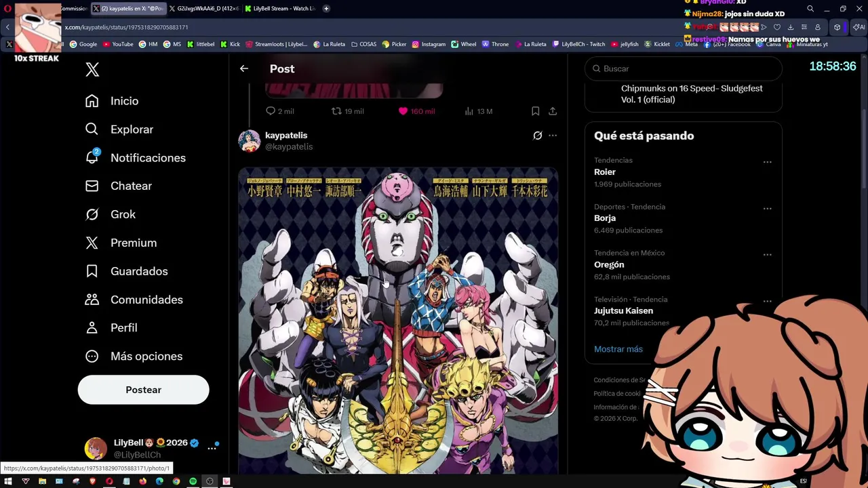This screenshot has height=488, width=868.
Task: Open the Google bookmark
Action: click(83, 44)
